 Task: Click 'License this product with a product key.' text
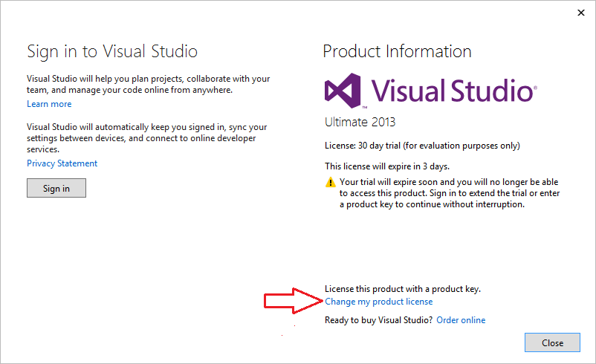click(x=403, y=289)
